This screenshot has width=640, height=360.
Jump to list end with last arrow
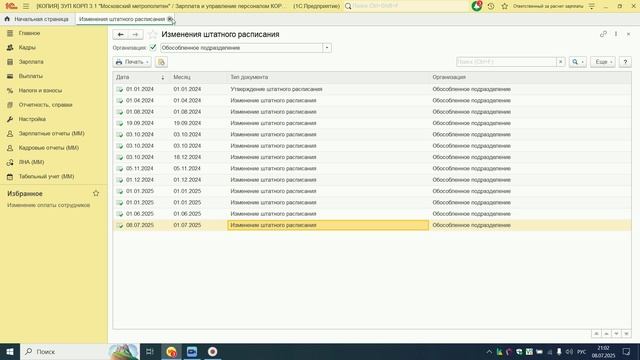pos(626,334)
